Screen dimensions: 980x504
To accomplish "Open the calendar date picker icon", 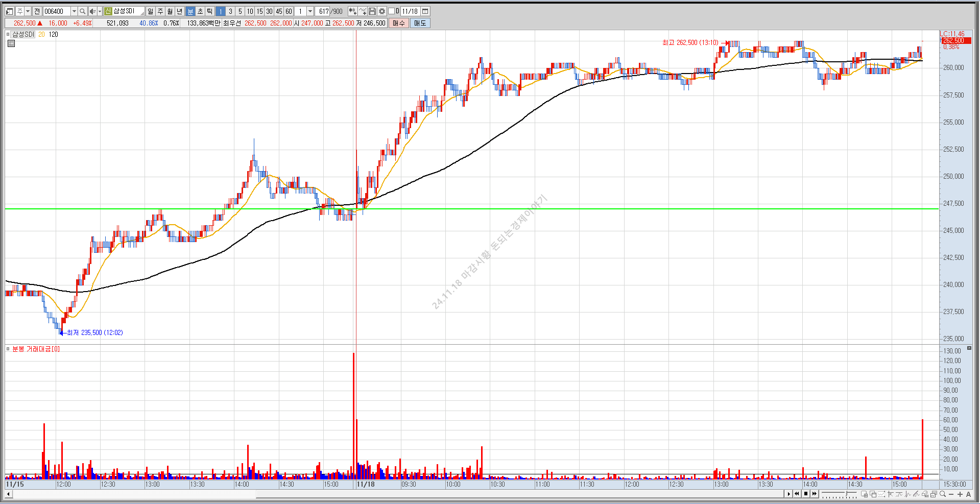I will (x=425, y=11).
